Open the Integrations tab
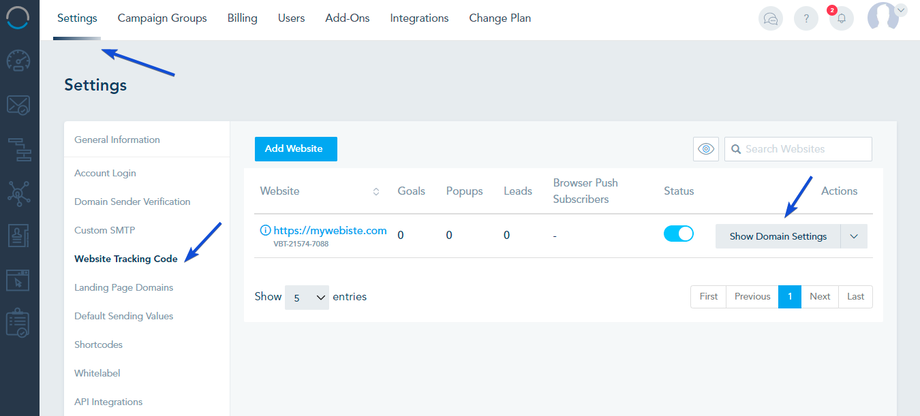The height and width of the screenshot is (416, 920). [x=419, y=18]
